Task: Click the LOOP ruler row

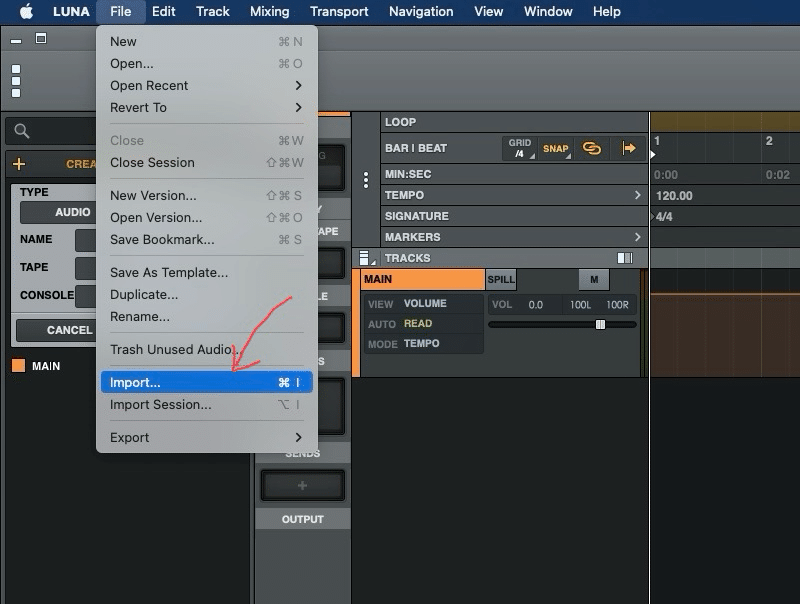Action: 514,122
